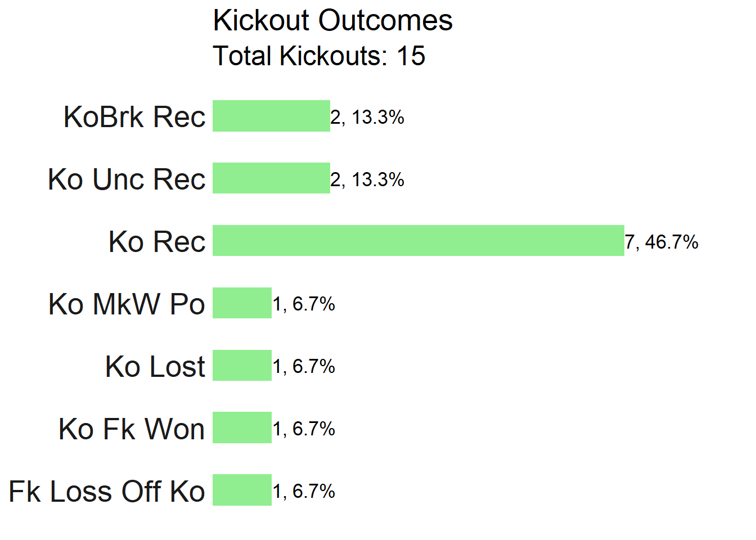Image resolution: width=756 pixels, height=540 pixels.
Task: Click the Kickout Outcomes chart title
Action: tap(332, 21)
